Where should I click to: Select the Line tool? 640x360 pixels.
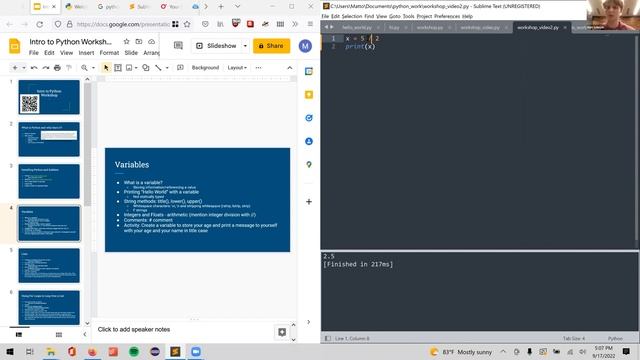pyautogui.click(x=158, y=68)
